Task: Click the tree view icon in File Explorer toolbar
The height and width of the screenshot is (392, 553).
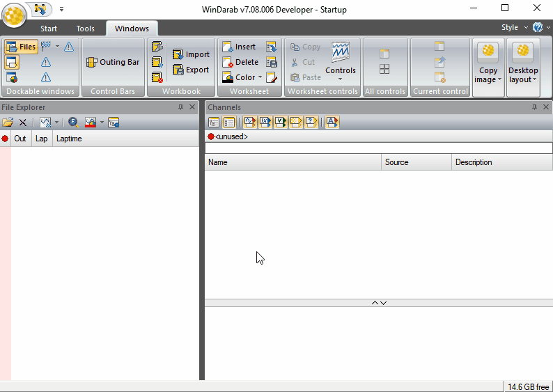Action: (114, 123)
